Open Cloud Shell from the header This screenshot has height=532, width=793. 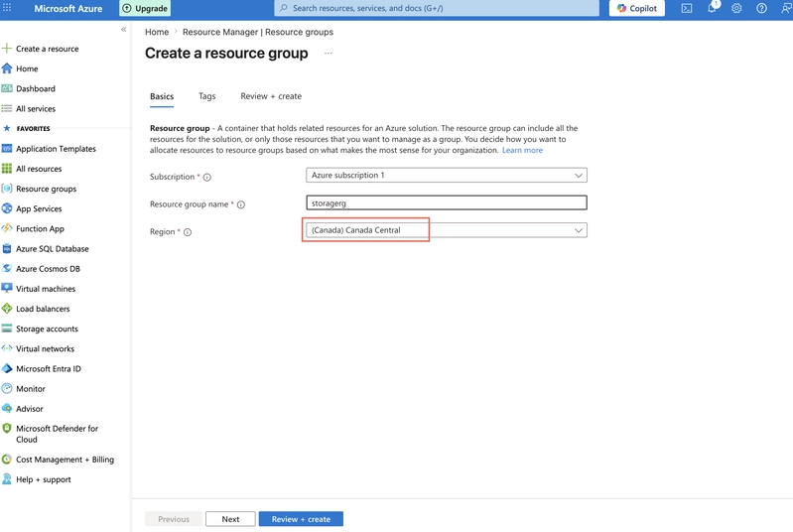(x=686, y=8)
